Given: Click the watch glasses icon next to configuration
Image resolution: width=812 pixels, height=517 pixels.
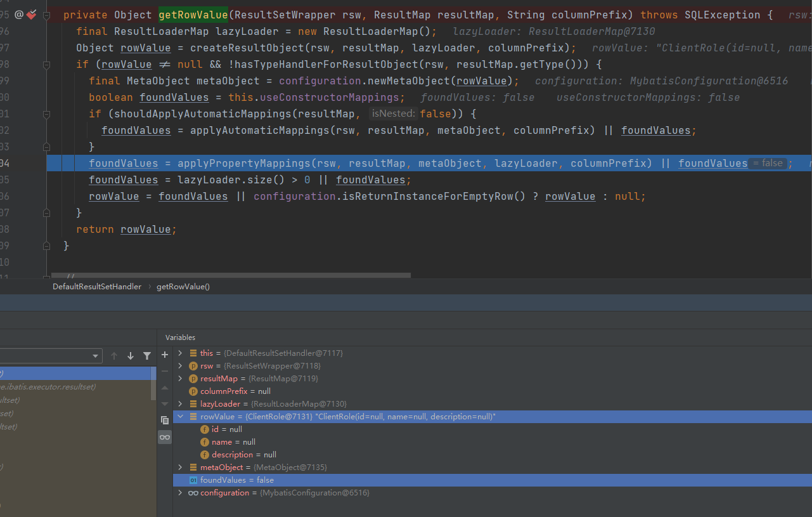Looking at the screenshot, I should click(x=193, y=493).
